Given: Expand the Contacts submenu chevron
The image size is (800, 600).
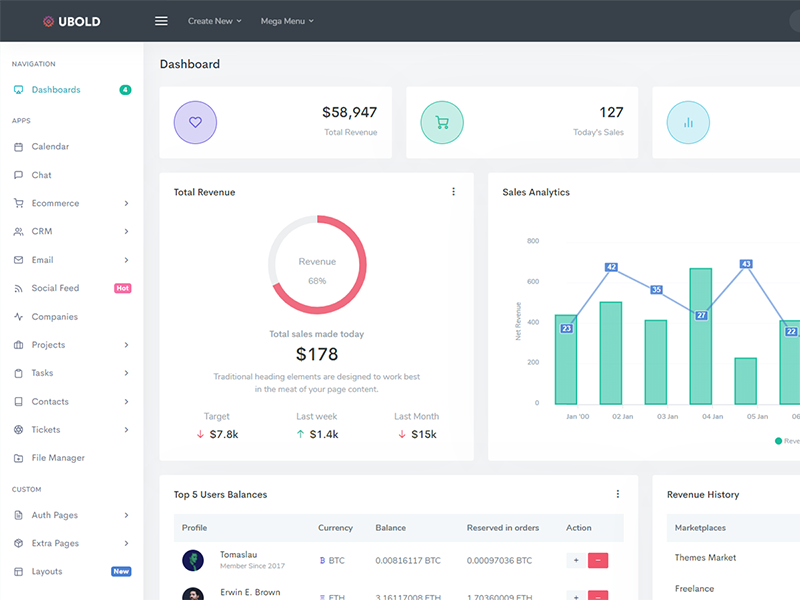Looking at the screenshot, I should point(126,402).
